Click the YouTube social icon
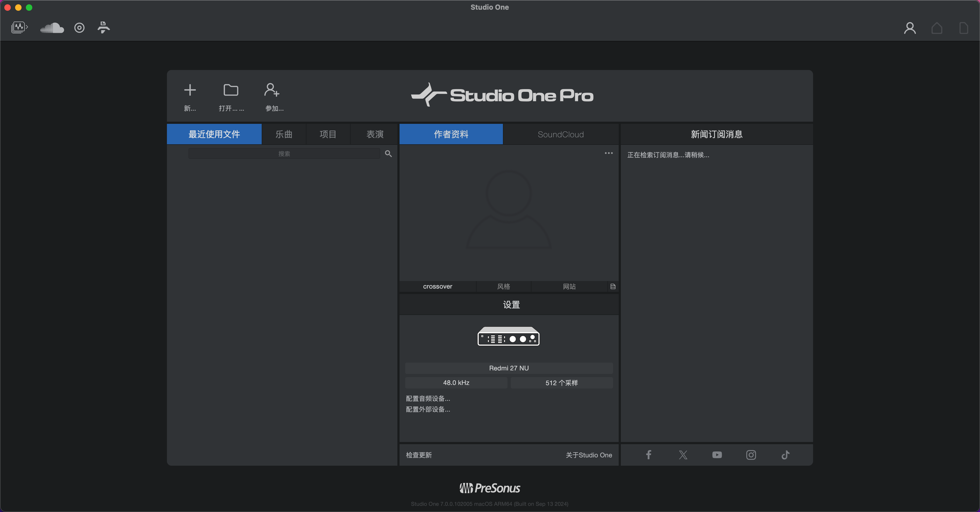Viewport: 980px width, 512px height. (717, 455)
